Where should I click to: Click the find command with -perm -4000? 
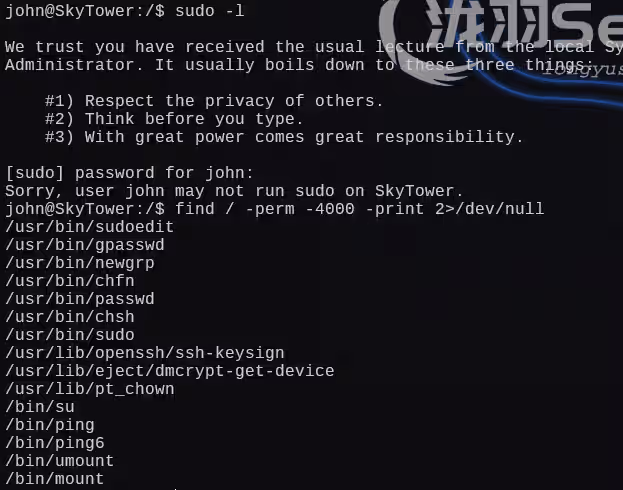pyautogui.click(x=359, y=209)
